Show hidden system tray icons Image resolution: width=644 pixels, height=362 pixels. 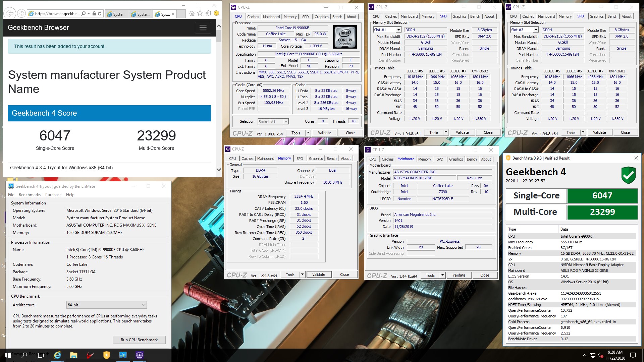click(585, 355)
